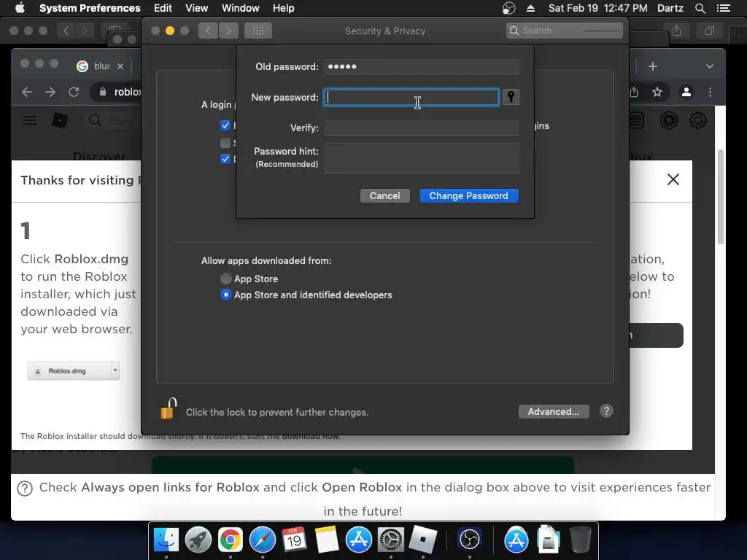Open Notes app in the Dock
Screen dimensions: 747x560
coord(326,540)
